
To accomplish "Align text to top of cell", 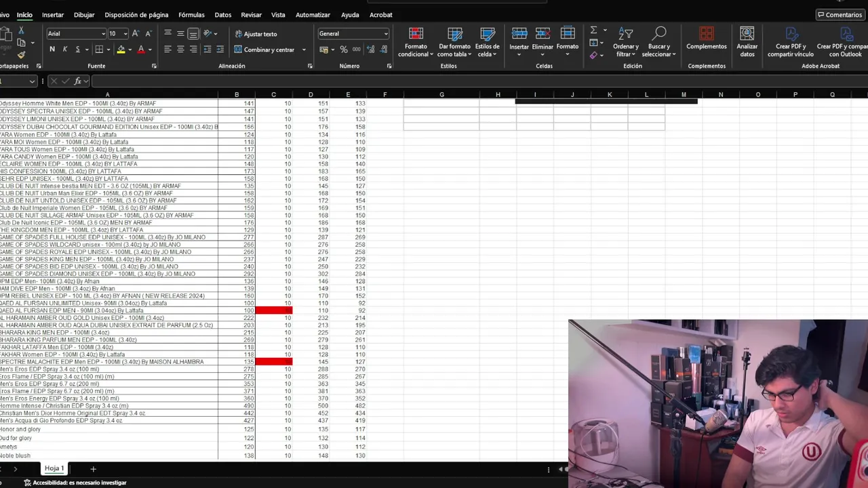I will coord(167,33).
